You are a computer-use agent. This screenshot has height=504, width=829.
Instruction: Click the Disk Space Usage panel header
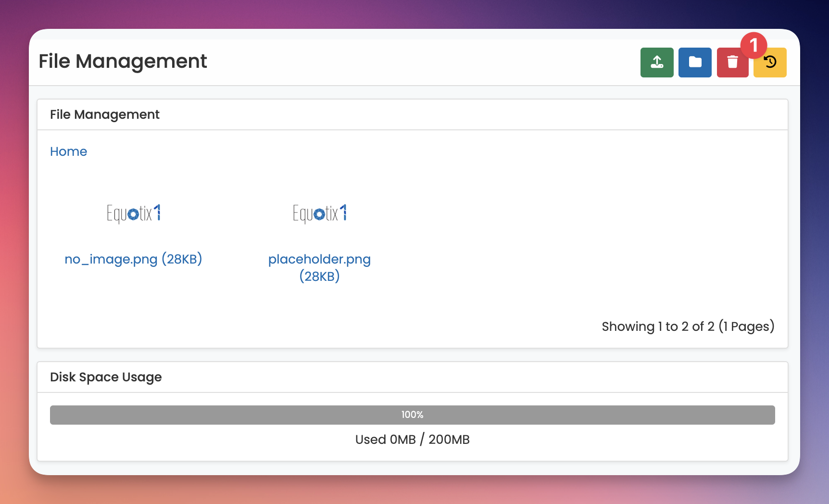(x=106, y=377)
